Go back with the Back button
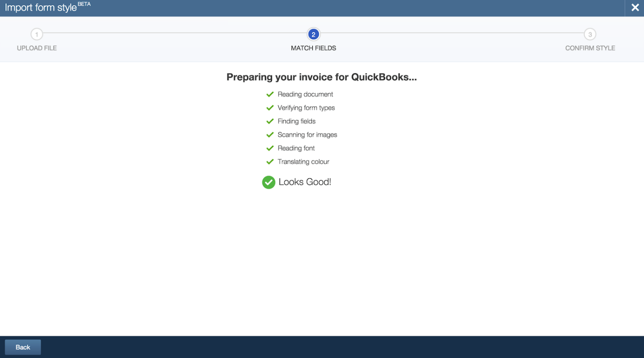 [23, 347]
